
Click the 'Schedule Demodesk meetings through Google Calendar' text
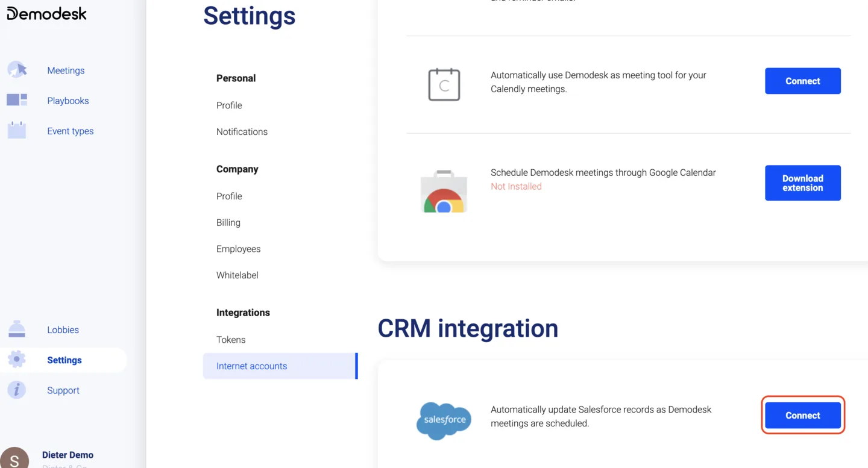603,173
